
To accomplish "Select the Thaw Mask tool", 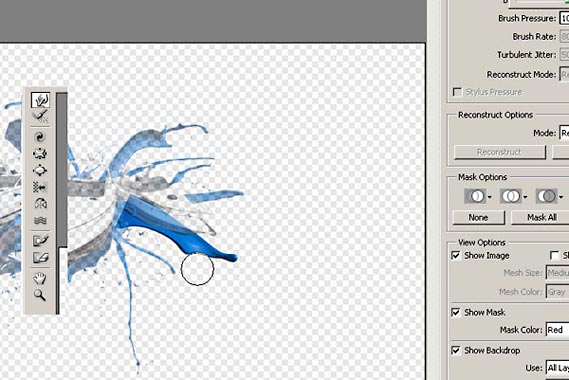I will coord(40,257).
